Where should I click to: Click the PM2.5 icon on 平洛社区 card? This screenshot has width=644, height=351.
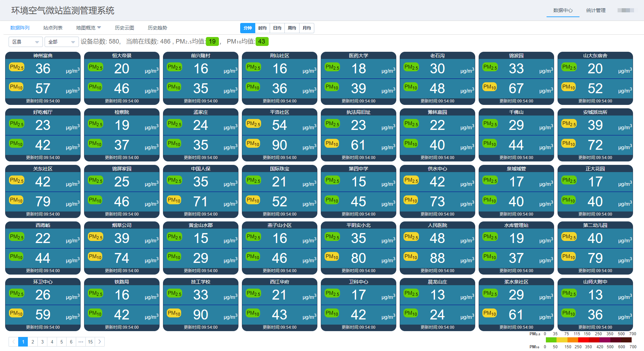[253, 123]
